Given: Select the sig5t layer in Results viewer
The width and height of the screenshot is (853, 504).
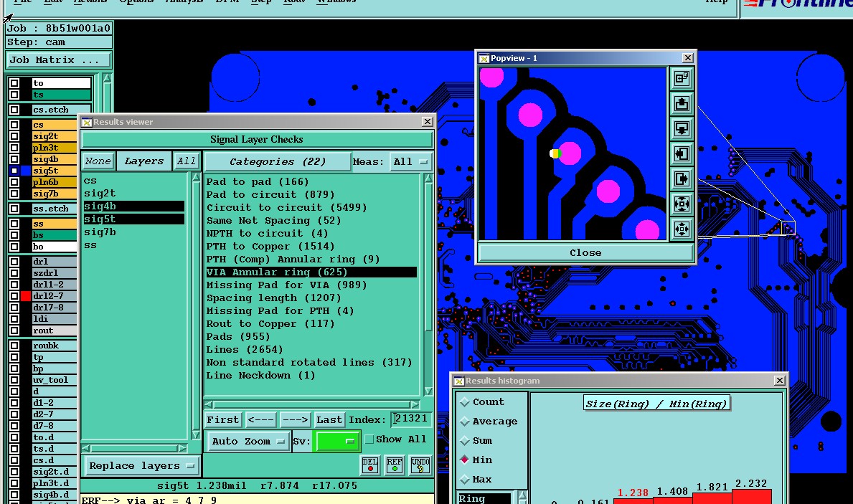Looking at the screenshot, I should [x=134, y=219].
